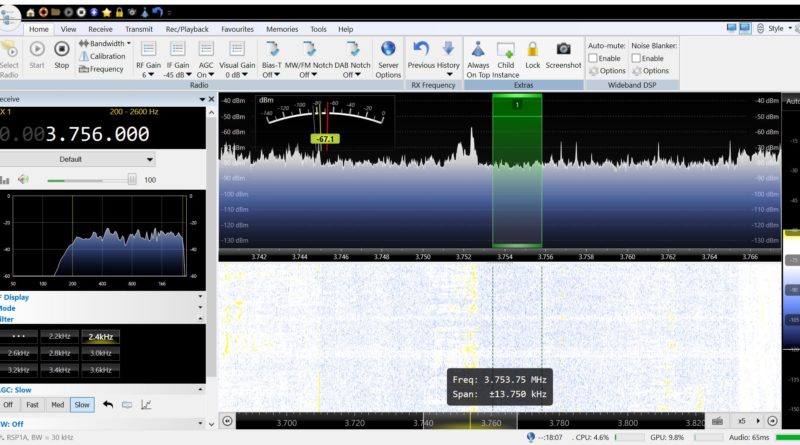The height and width of the screenshot is (445, 800).
Task: Click the round button left of the frequency scale
Action: (x=228, y=421)
